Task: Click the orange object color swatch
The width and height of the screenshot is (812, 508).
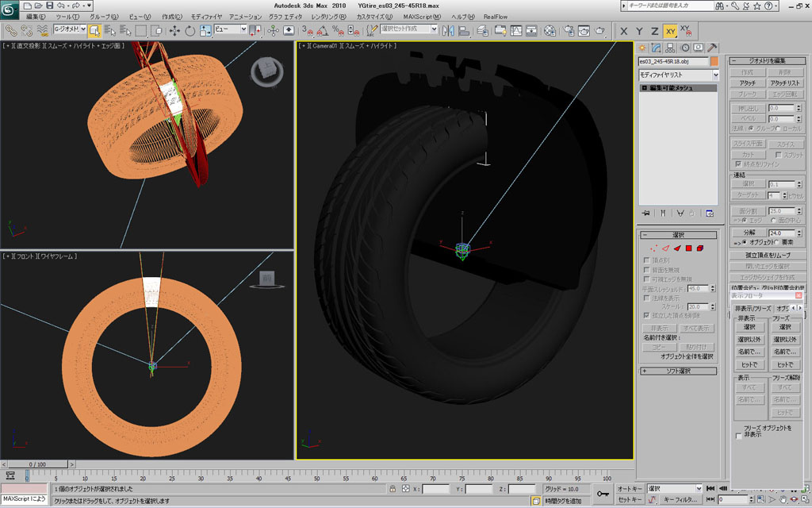Action: click(714, 61)
